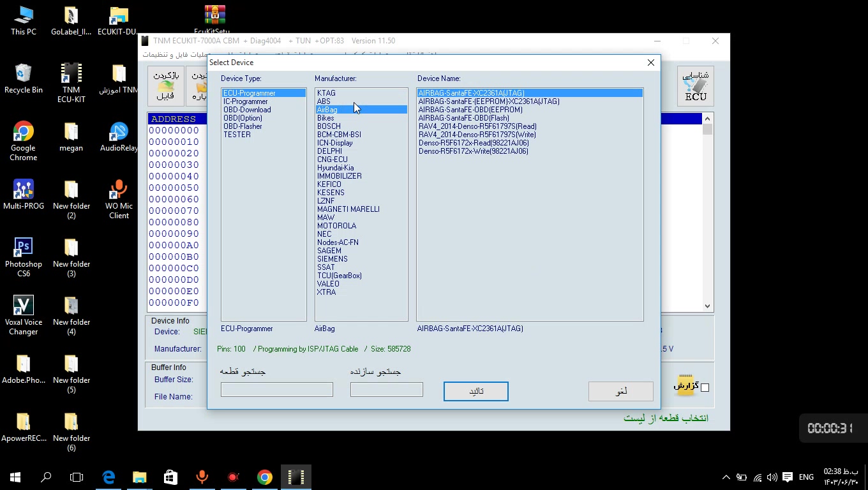Select OBD-Flasher device type
The width and height of the screenshot is (868, 490).
[264, 126]
